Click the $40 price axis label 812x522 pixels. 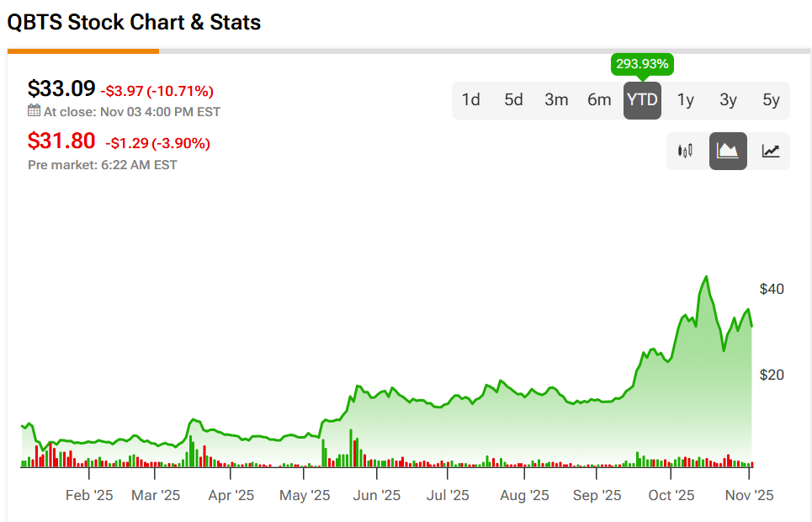[x=772, y=289]
